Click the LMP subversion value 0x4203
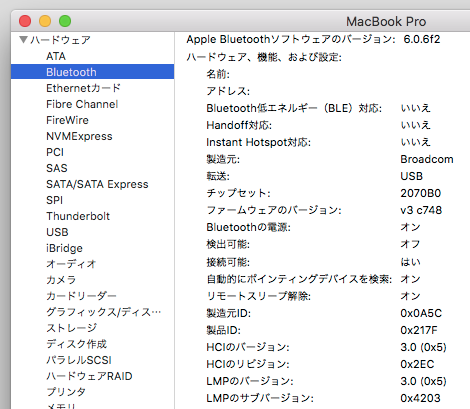470x409 pixels. 420,398
